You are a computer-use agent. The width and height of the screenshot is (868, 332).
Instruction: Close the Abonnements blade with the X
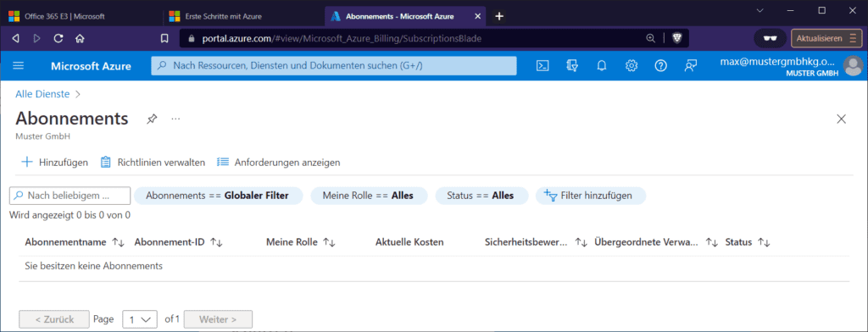pyautogui.click(x=842, y=119)
